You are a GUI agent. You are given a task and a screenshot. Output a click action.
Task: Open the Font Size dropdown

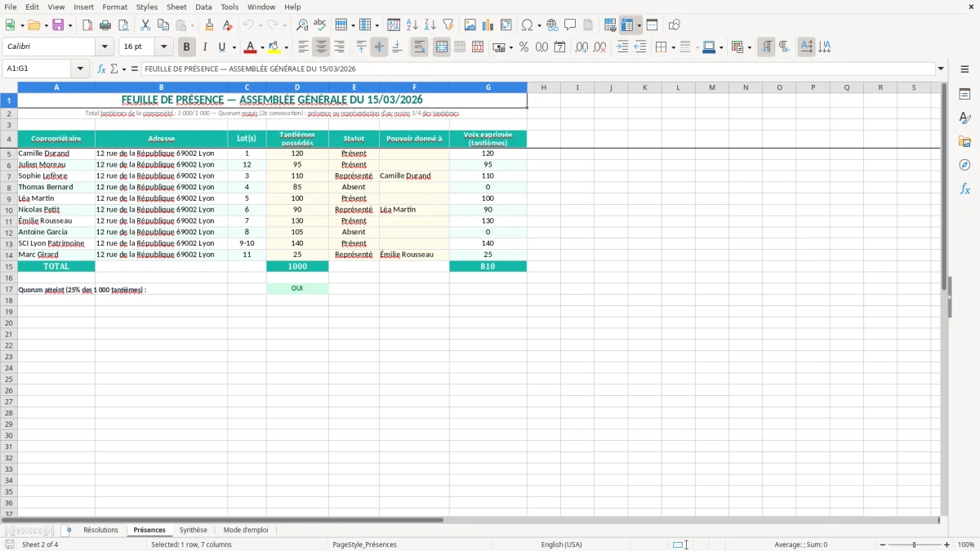coord(163,47)
